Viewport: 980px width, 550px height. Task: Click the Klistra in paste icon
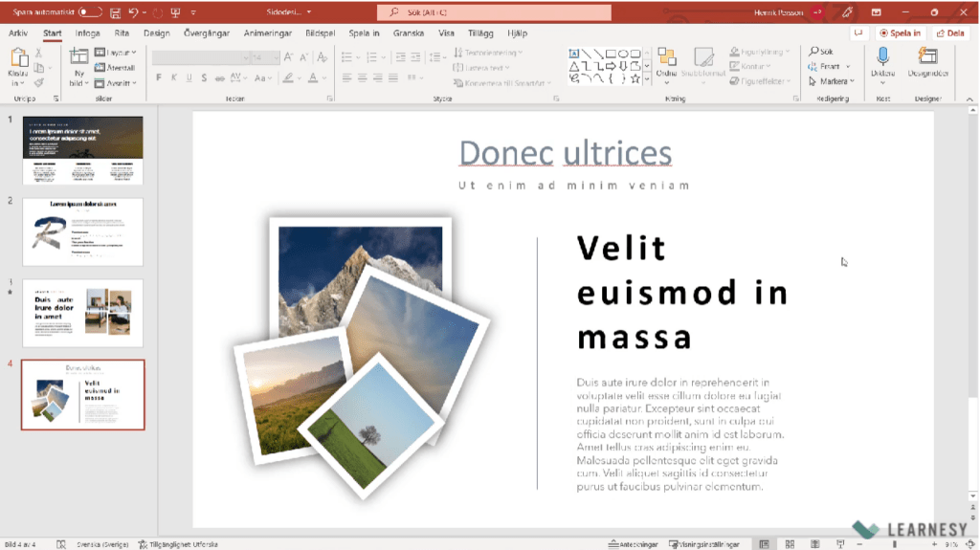(18, 59)
